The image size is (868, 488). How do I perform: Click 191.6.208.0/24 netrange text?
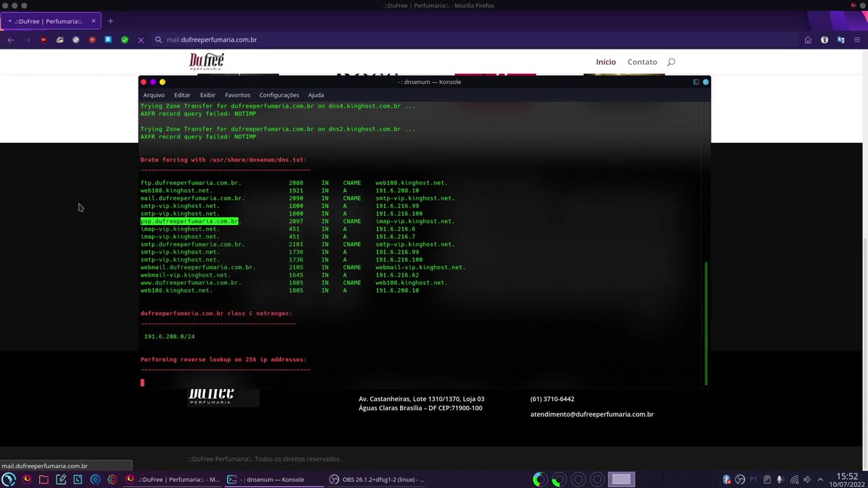click(x=170, y=336)
